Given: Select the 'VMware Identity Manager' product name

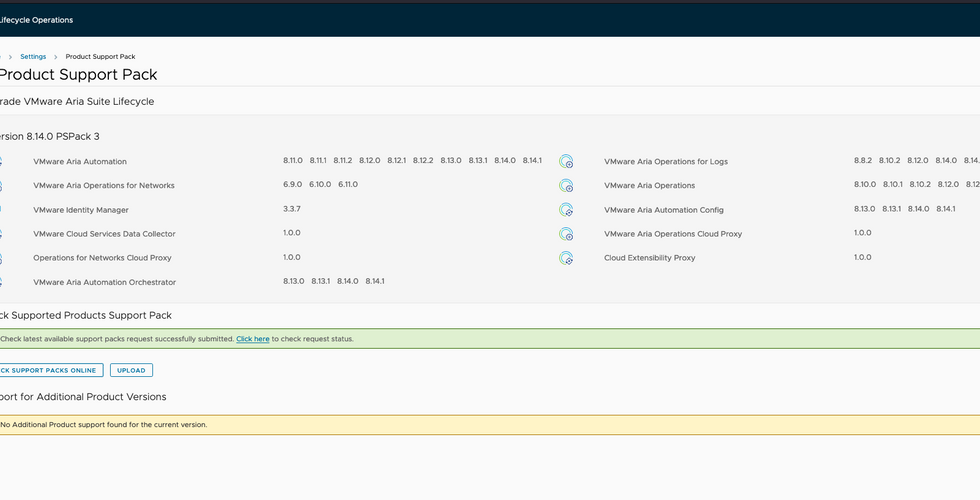Looking at the screenshot, I should point(81,210).
